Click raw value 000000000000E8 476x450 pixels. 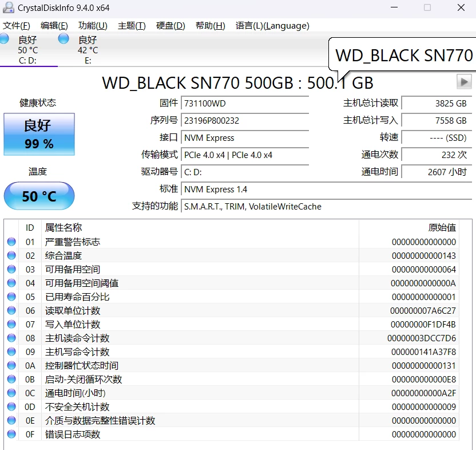point(424,380)
